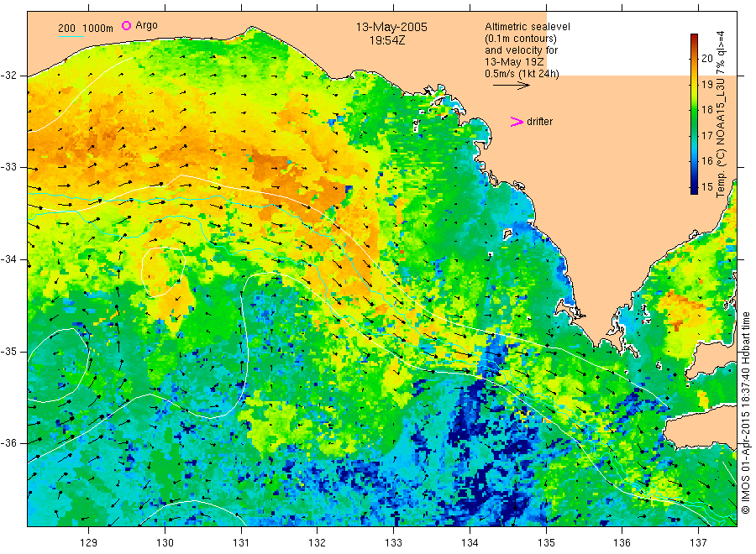Click the time text '19:54Z'

coord(387,40)
